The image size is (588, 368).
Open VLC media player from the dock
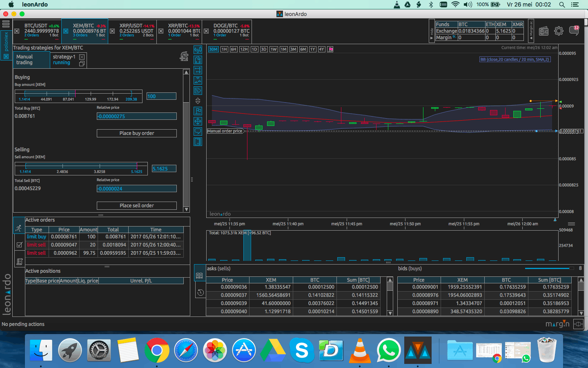[360, 350]
